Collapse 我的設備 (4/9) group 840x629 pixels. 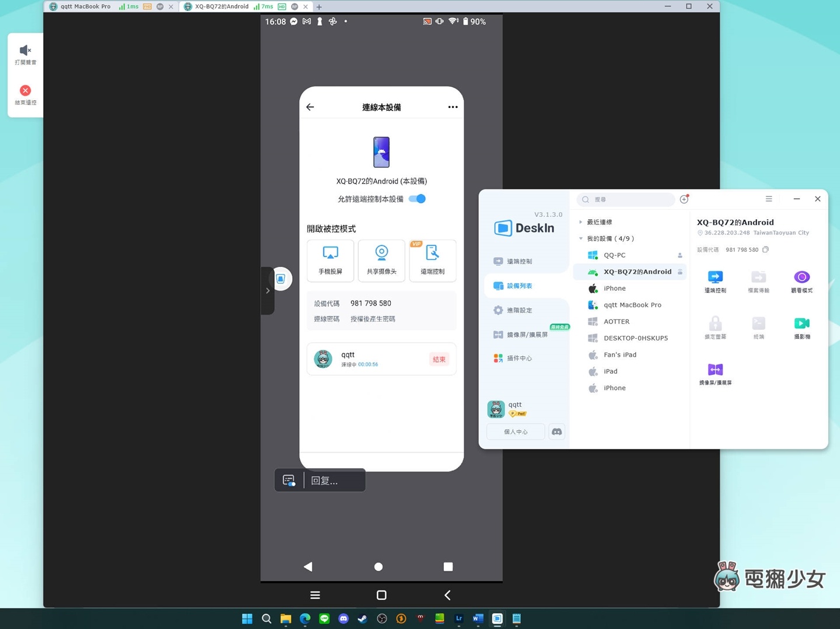pyautogui.click(x=580, y=238)
